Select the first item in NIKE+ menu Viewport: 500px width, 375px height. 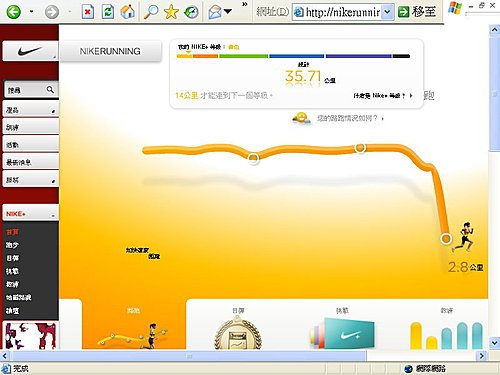(12, 232)
